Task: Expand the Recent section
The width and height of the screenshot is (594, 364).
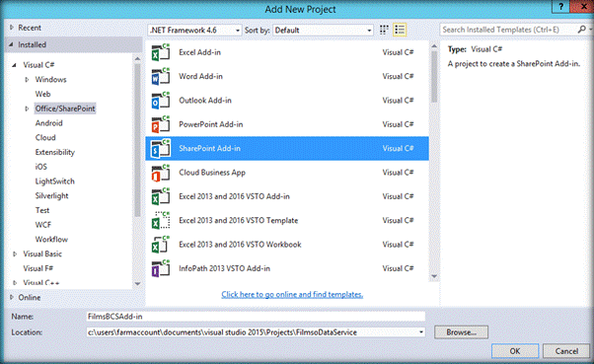Action: point(12,28)
